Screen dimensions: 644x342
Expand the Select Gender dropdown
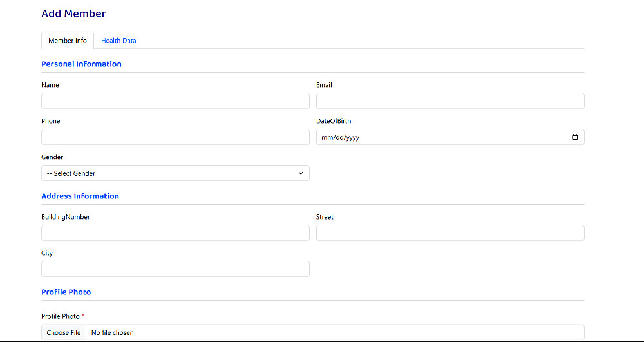(175, 173)
